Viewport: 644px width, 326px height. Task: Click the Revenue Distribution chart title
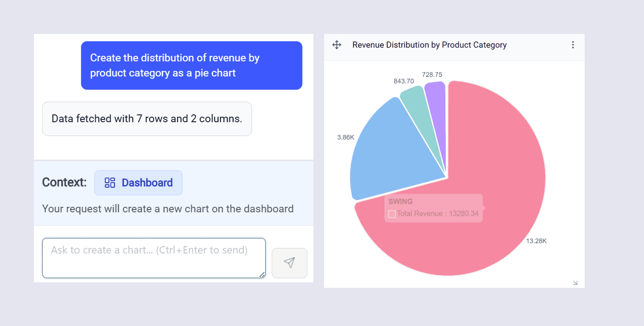(429, 45)
